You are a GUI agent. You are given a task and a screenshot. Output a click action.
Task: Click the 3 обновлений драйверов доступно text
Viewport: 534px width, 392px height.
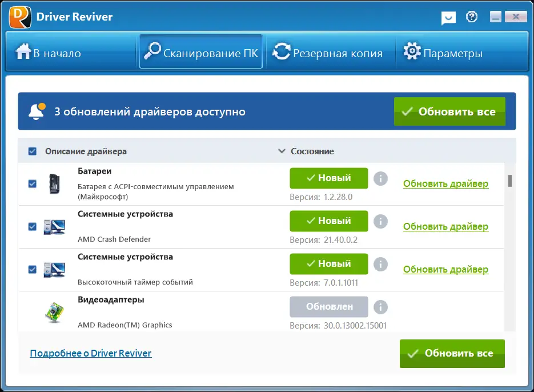click(150, 112)
